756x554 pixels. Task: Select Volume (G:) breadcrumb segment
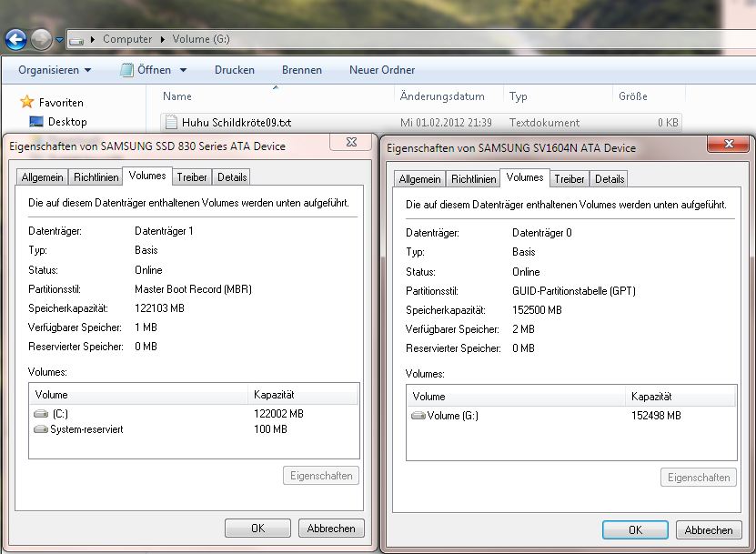[x=201, y=39]
